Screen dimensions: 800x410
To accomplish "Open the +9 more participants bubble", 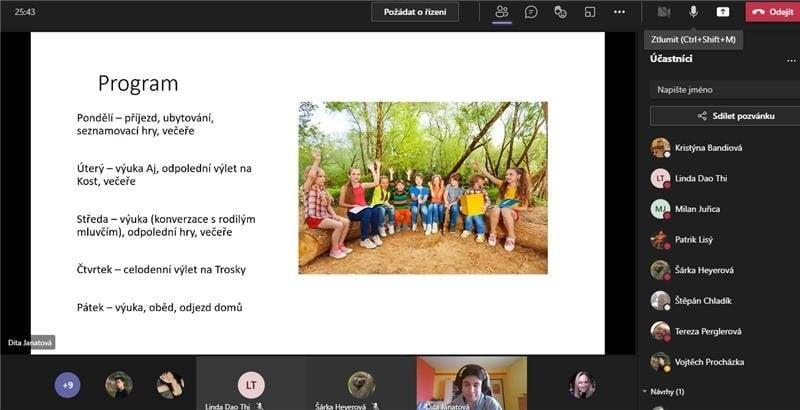I will click(67, 385).
